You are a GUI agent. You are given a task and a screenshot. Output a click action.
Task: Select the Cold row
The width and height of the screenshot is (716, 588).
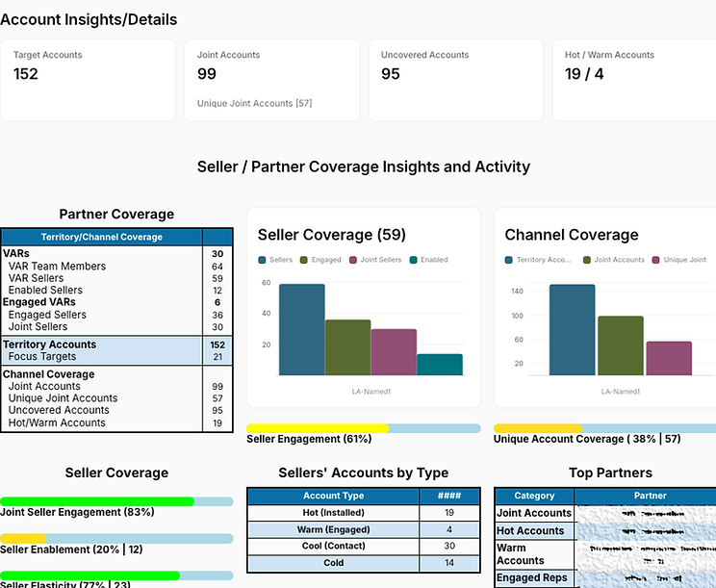click(364, 563)
